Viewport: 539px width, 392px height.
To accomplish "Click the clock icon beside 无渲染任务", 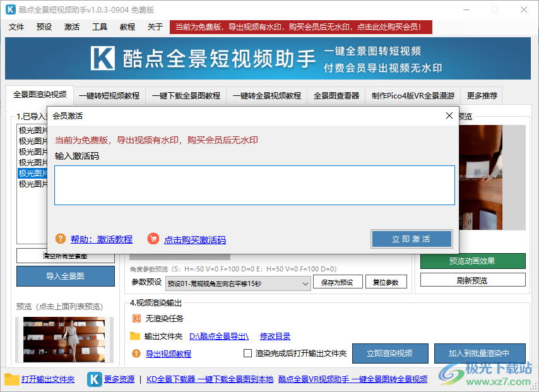I will coord(136,319).
